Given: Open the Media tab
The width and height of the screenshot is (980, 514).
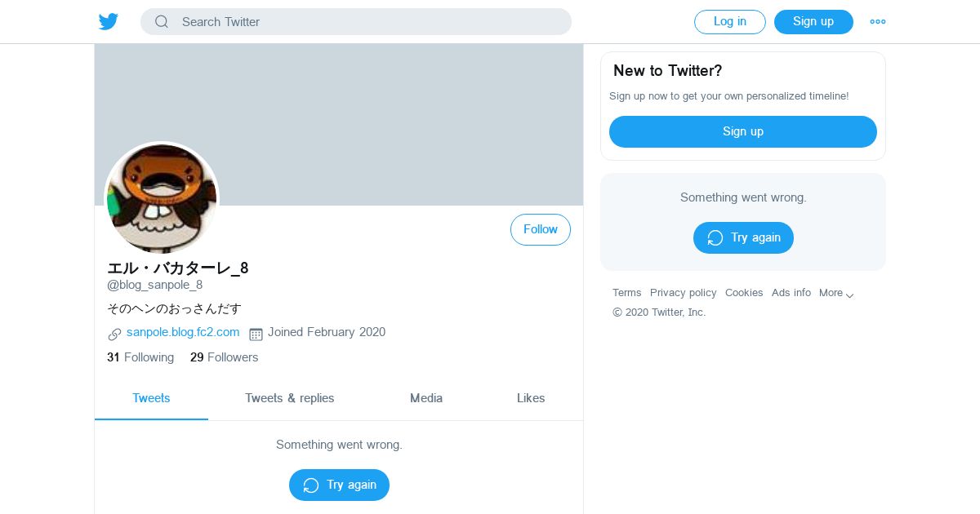Looking at the screenshot, I should click(426, 398).
